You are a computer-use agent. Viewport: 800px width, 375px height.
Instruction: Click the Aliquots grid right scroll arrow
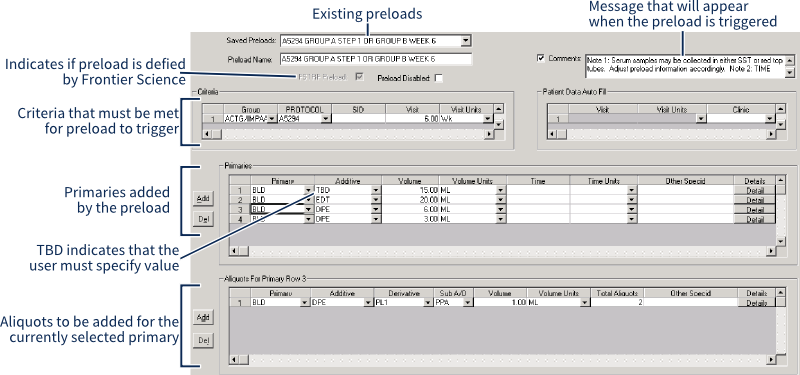[771, 360]
